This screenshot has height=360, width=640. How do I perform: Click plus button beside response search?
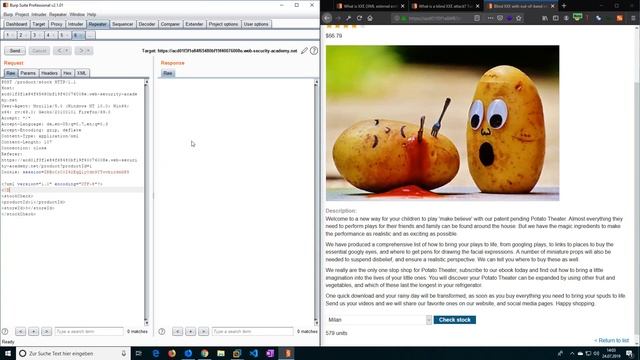[x=191, y=331]
